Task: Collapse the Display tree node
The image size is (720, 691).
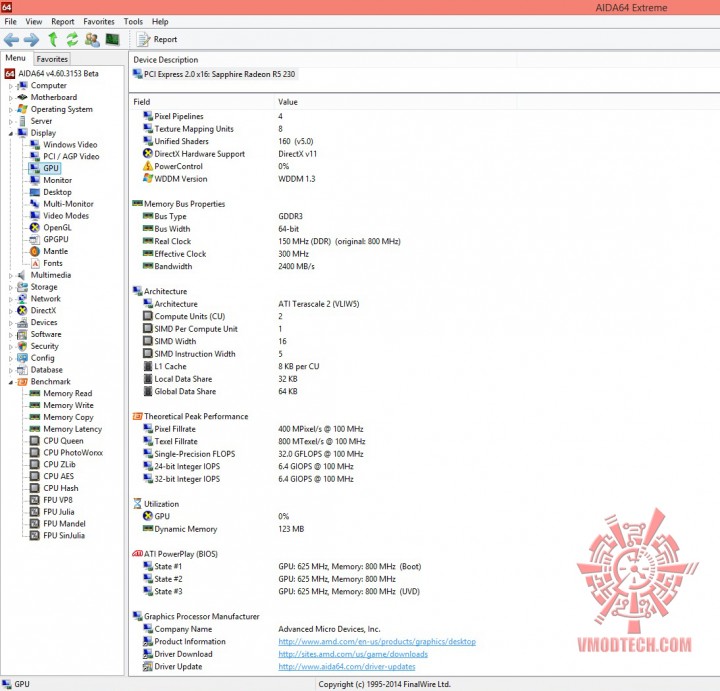Action: (x=11, y=133)
